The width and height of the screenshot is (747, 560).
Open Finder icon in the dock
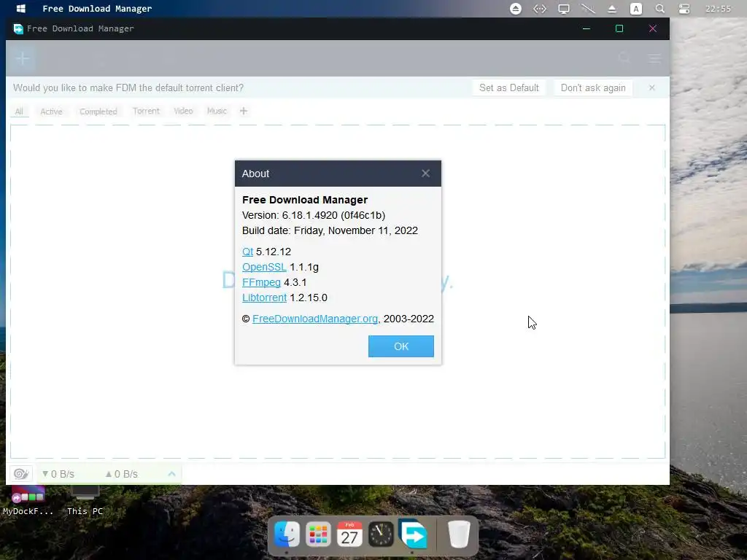pos(286,534)
